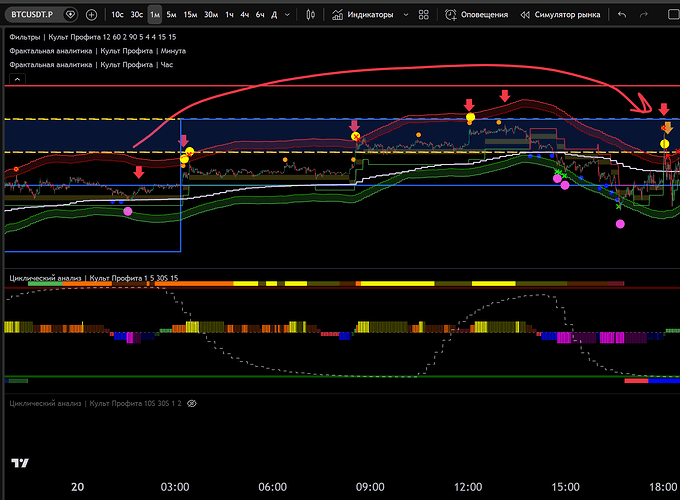Viewport: 680px width, 500px height.
Task: Click the eye icon beside BTCUSDT.P
Action: 70,15
